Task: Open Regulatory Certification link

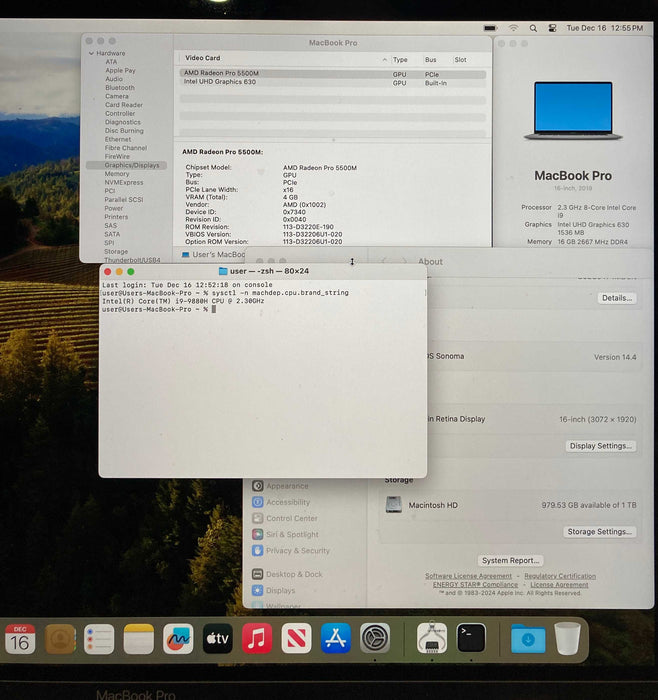Action: [x=560, y=576]
